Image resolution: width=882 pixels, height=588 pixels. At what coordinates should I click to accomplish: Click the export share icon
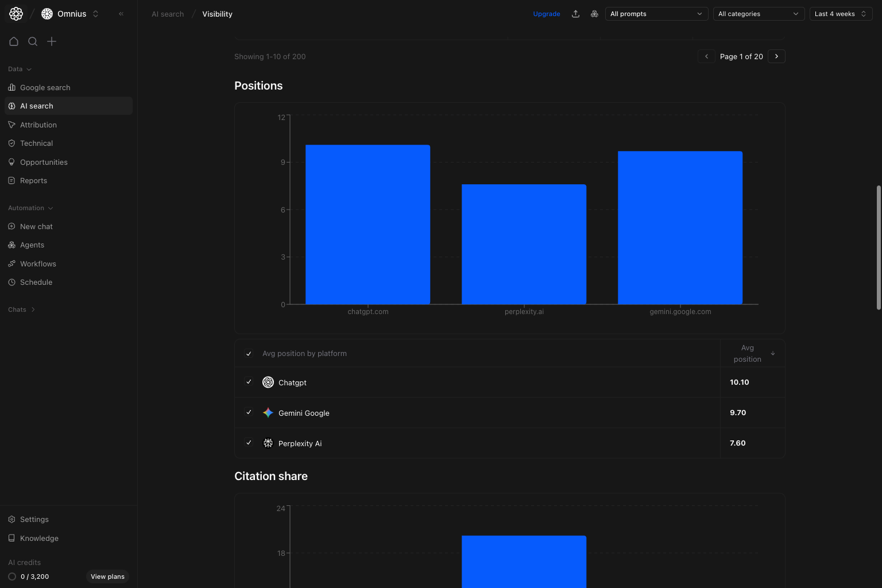(x=575, y=13)
